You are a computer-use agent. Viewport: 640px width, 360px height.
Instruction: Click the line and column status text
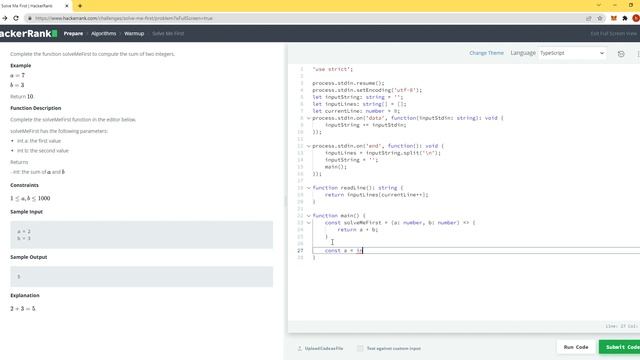[x=621, y=326]
